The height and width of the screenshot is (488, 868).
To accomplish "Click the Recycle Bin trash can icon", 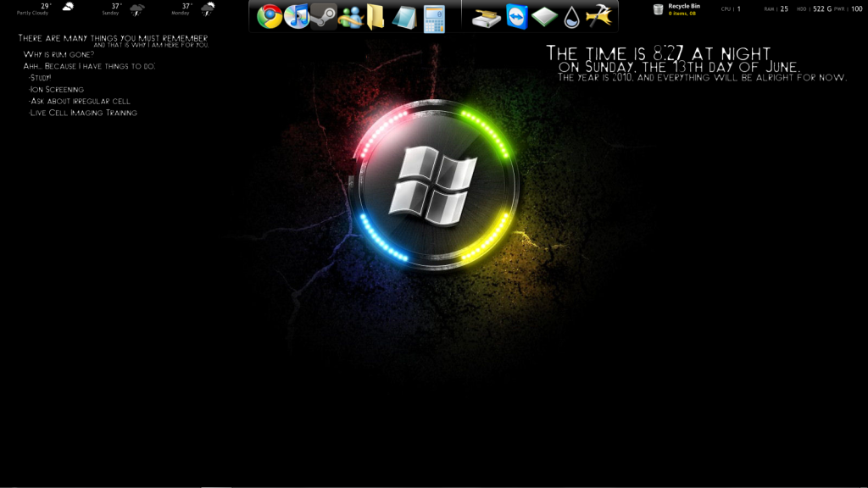I will coord(658,9).
